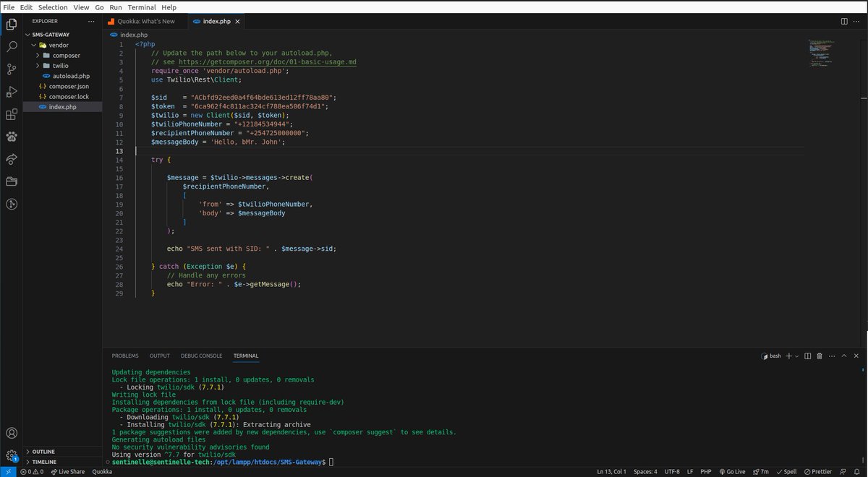Click Quokka in status bar

pos(103,471)
